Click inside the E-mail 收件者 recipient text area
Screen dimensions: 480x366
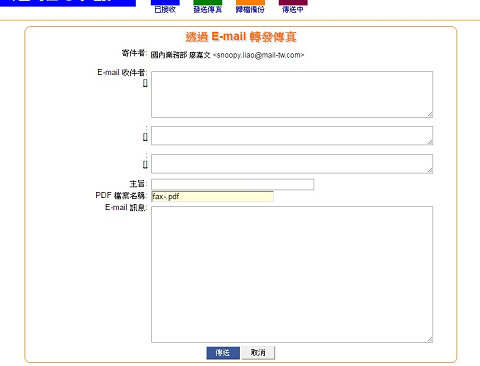[x=292, y=94]
